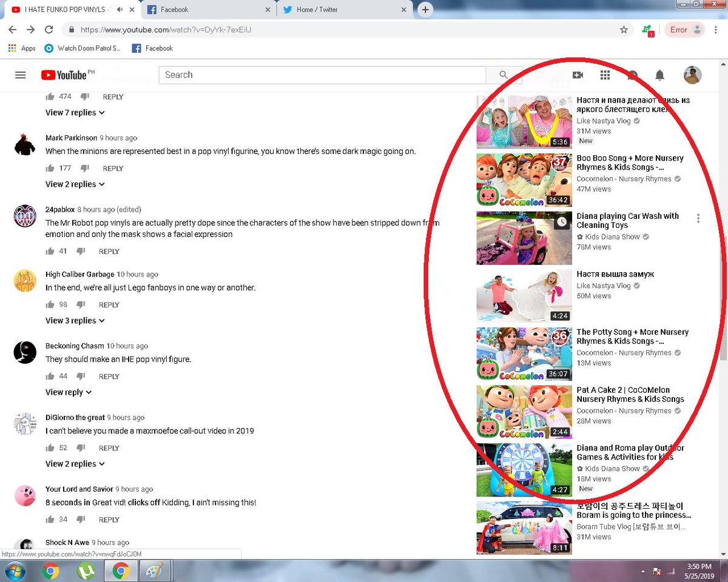Dislike Mark Parkinson's comment
This screenshot has width=728, height=582.
click(x=85, y=168)
